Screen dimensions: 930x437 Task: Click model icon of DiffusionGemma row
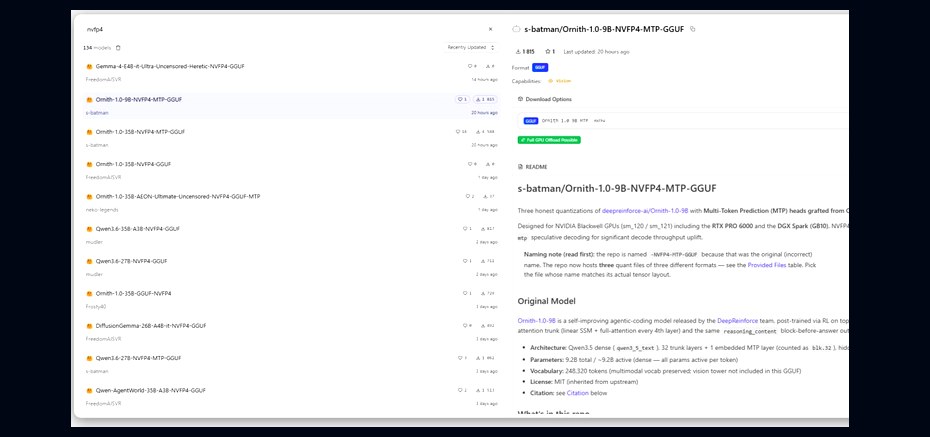90,326
